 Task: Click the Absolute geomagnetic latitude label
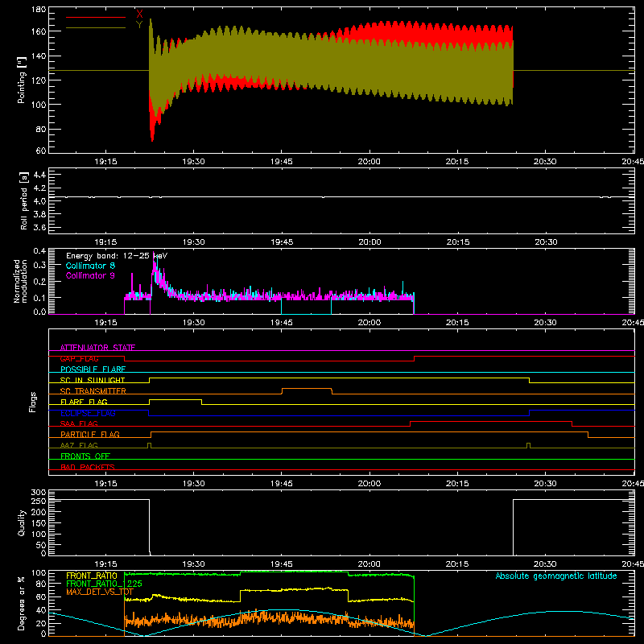[x=556, y=576]
